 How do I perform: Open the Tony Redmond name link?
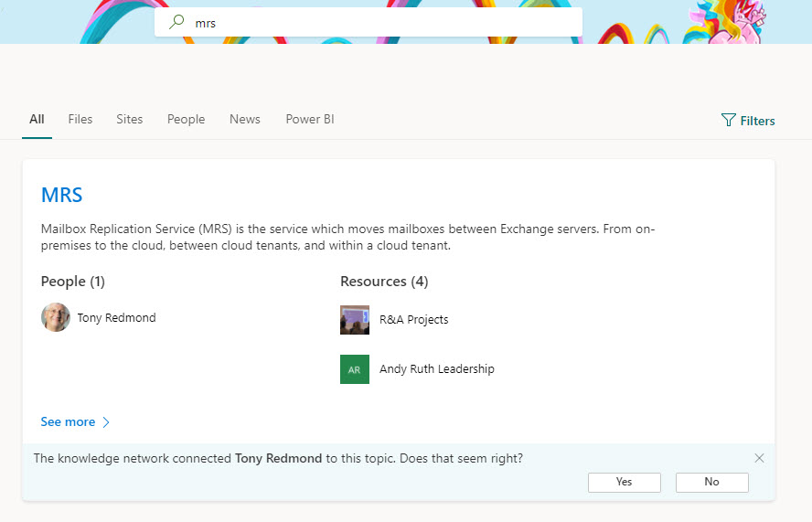(x=116, y=317)
